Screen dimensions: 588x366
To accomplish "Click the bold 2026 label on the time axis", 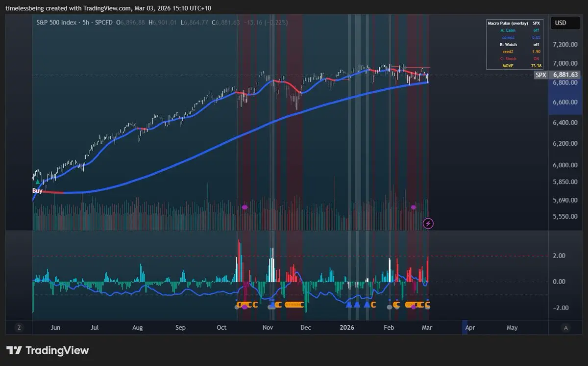I will tap(347, 327).
